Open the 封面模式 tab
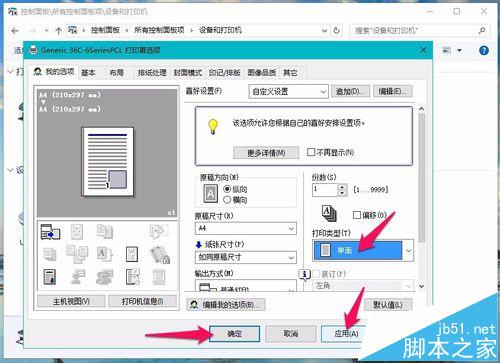The width and height of the screenshot is (500, 363). pos(188,73)
